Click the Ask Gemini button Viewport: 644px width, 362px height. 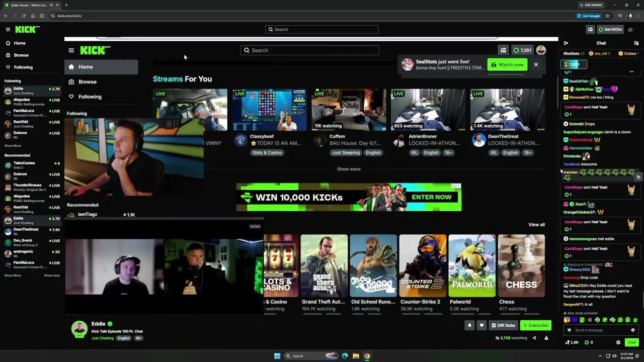coord(591,5)
